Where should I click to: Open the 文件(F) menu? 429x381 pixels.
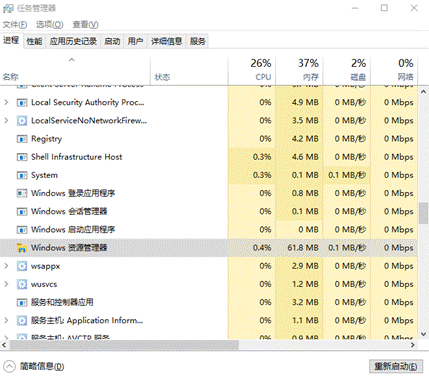click(15, 25)
